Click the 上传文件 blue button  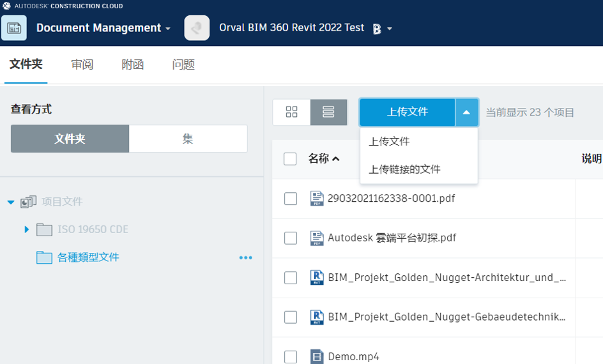408,112
